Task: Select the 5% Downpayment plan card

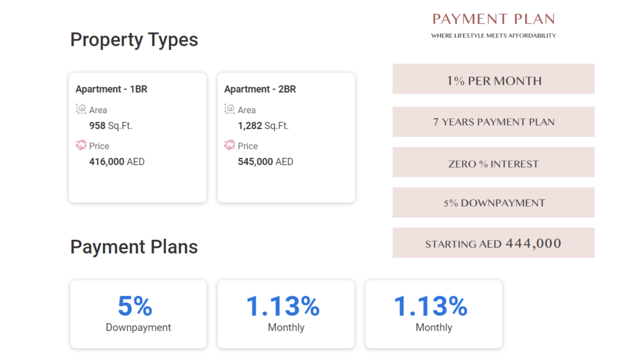Action: tap(138, 314)
